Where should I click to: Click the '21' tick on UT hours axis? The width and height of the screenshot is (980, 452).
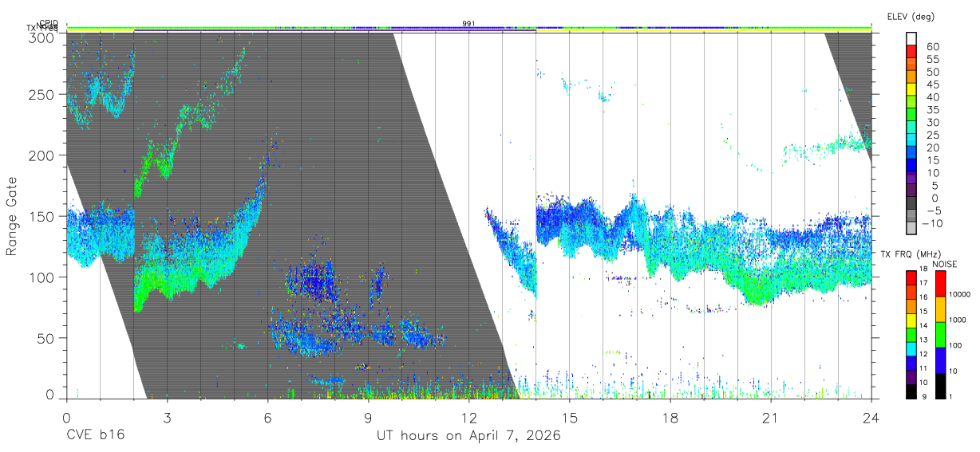point(771,418)
